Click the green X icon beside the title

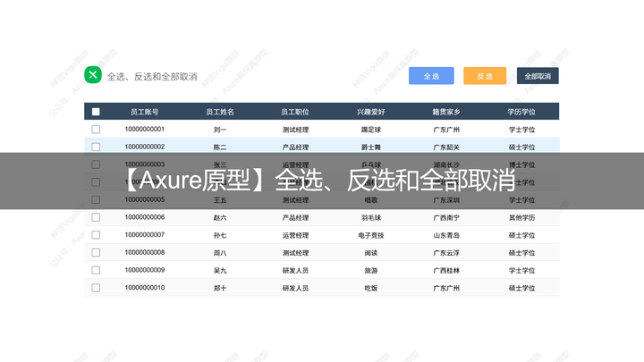click(x=93, y=75)
